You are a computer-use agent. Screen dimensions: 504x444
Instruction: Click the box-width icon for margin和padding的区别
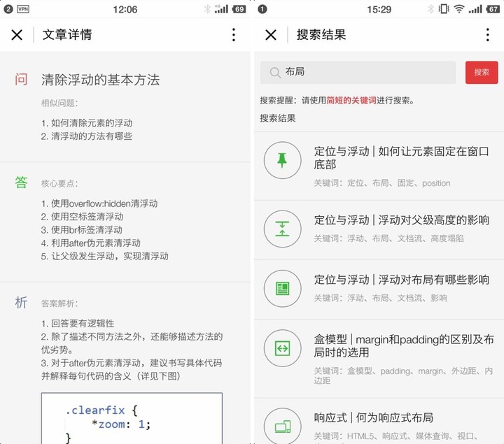click(x=282, y=348)
